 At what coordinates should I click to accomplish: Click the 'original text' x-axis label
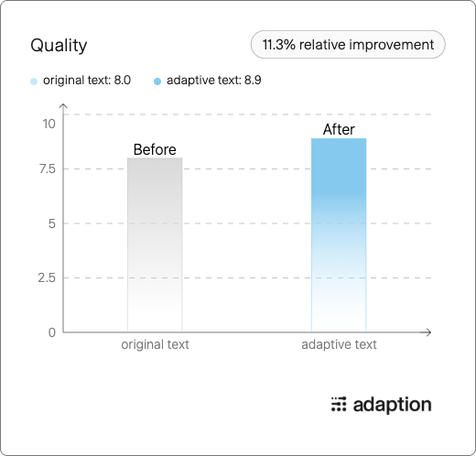tap(155, 344)
